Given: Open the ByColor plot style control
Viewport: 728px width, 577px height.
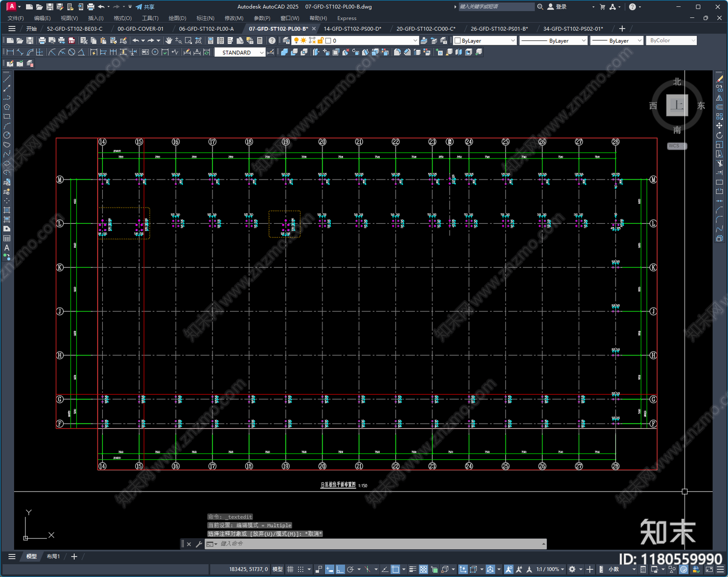Looking at the screenshot, I should tap(672, 40).
